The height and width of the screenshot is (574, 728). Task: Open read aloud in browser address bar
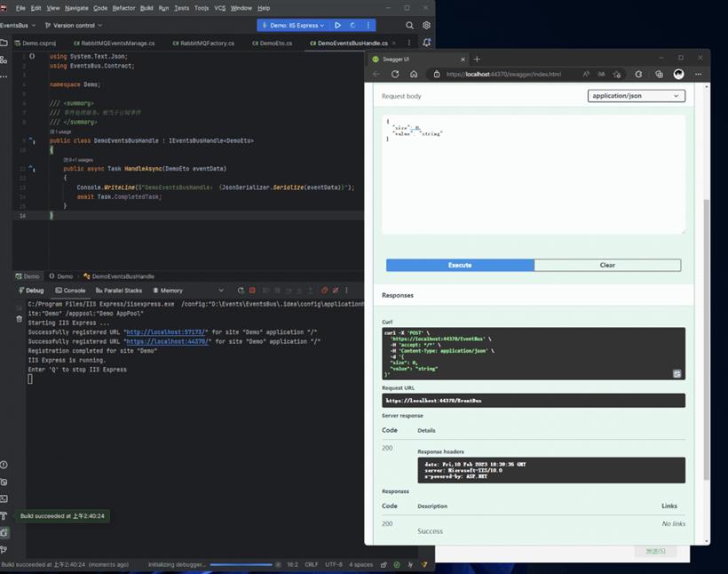pyautogui.click(x=586, y=74)
